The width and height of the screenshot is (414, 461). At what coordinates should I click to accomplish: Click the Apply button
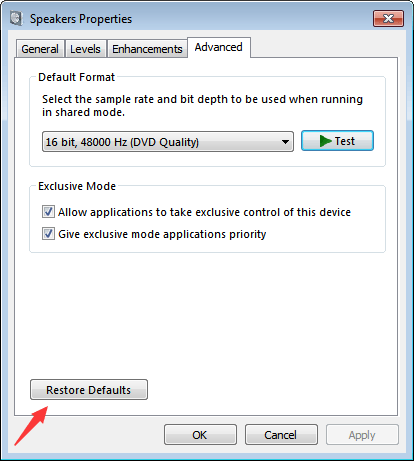(x=362, y=435)
